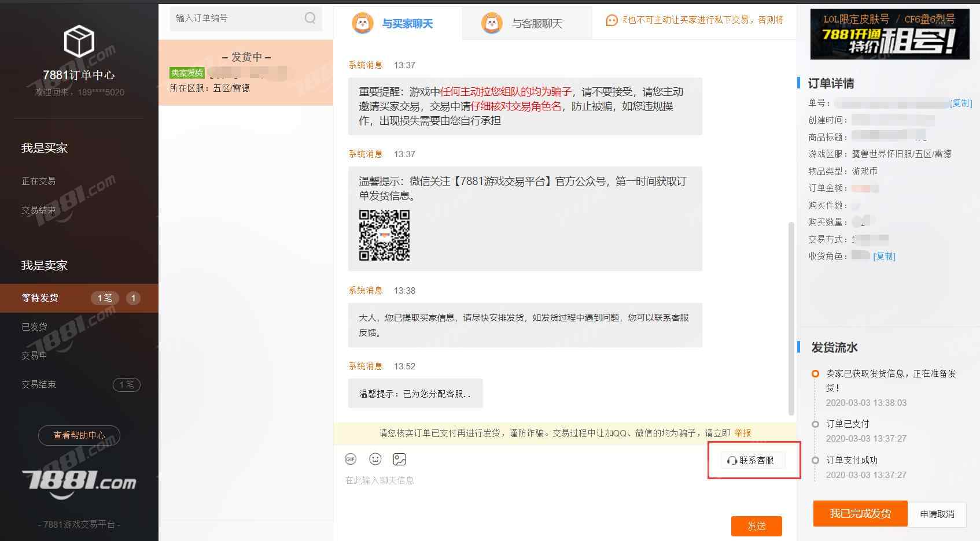Copy the order number via 复制 link
Screen dimensions: 980x541
tap(961, 103)
